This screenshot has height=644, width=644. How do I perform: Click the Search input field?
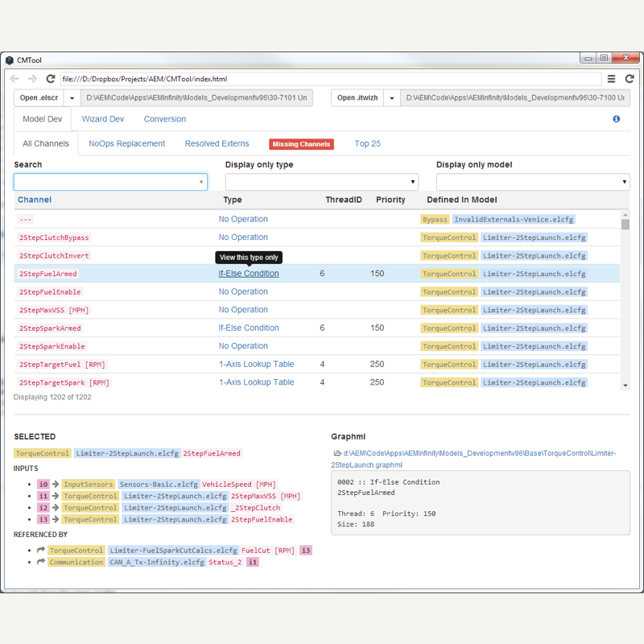tap(110, 183)
